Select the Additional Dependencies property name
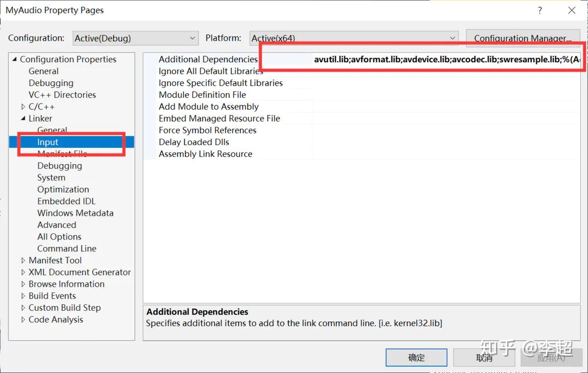 [208, 59]
